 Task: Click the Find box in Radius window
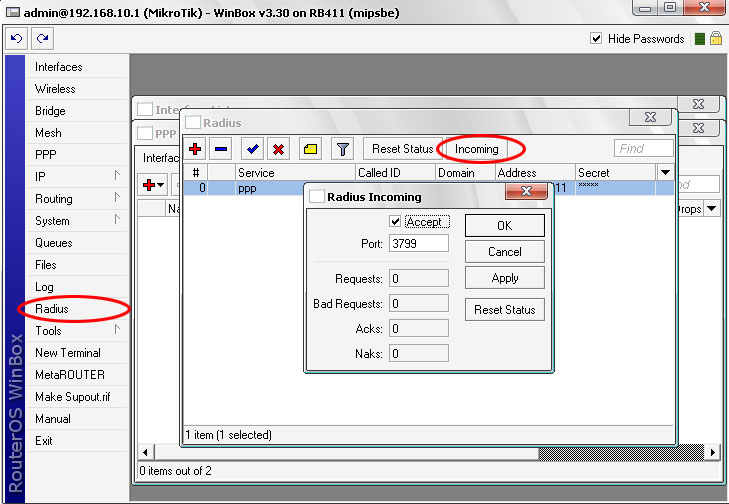(x=643, y=149)
